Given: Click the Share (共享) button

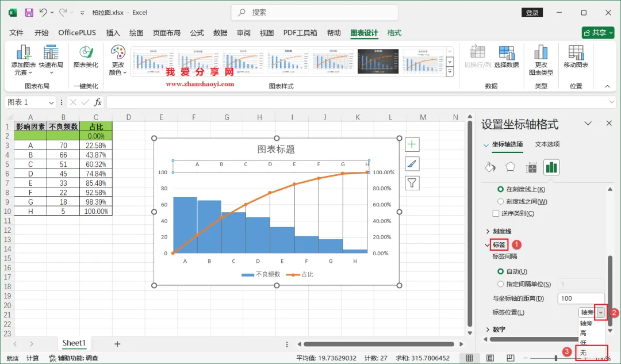Looking at the screenshot, I should point(598,32).
